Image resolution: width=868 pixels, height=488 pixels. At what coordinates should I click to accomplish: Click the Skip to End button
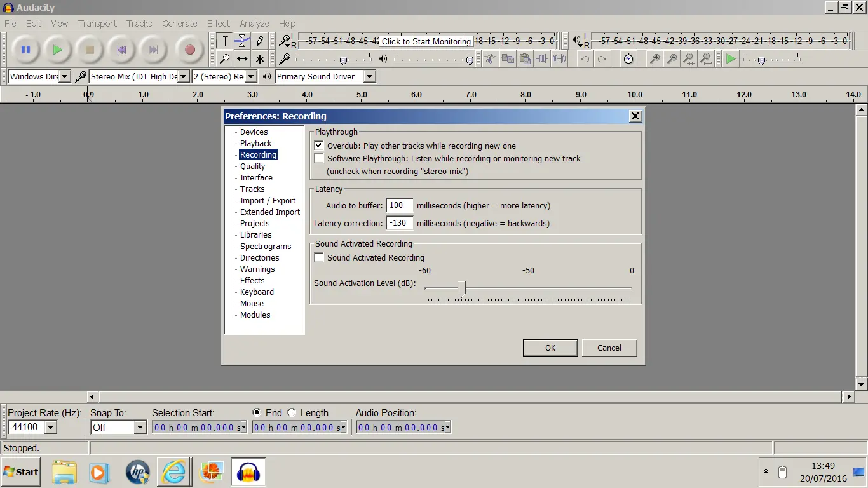click(154, 50)
